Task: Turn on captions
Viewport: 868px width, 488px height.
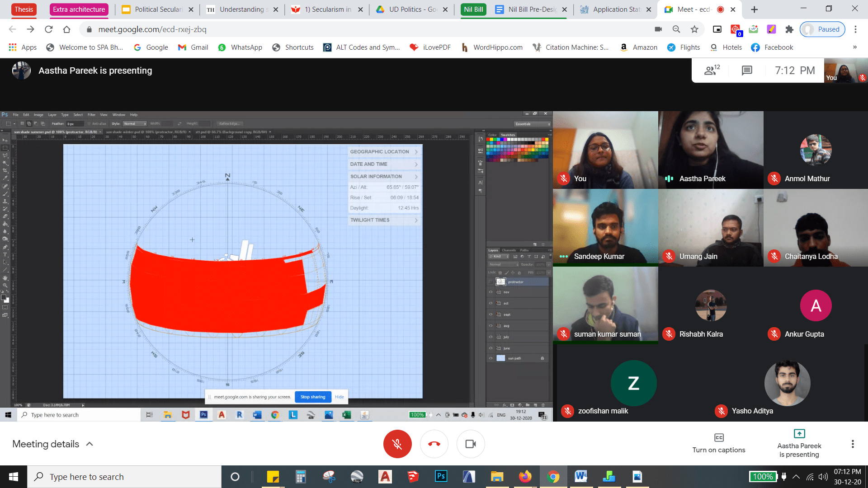Action: (x=718, y=443)
